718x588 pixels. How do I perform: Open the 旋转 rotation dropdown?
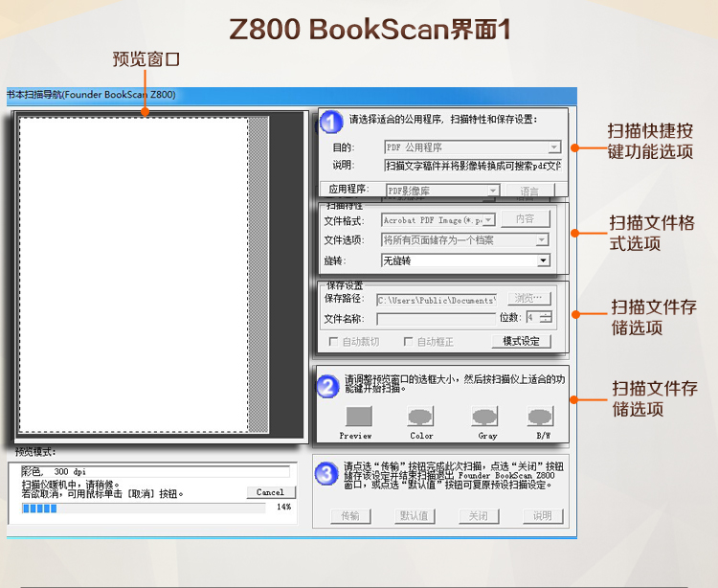(543, 260)
